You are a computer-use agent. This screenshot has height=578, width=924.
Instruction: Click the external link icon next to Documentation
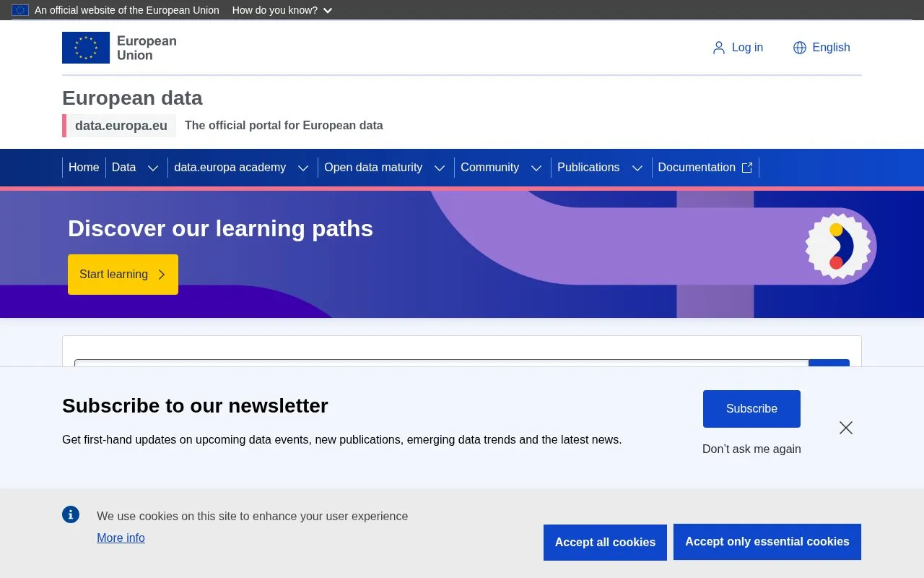pyautogui.click(x=747, y=168)
